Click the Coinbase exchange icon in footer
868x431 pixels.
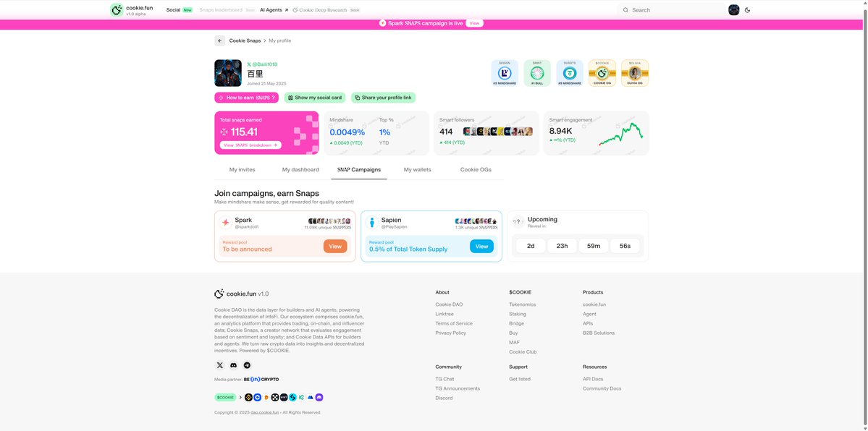[x=258, y=397]
